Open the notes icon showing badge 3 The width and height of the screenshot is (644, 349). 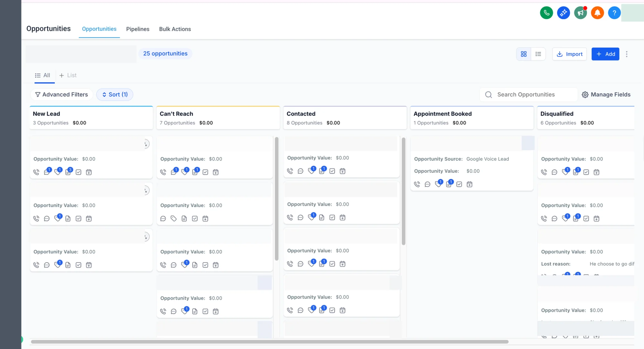pos(68,172)
